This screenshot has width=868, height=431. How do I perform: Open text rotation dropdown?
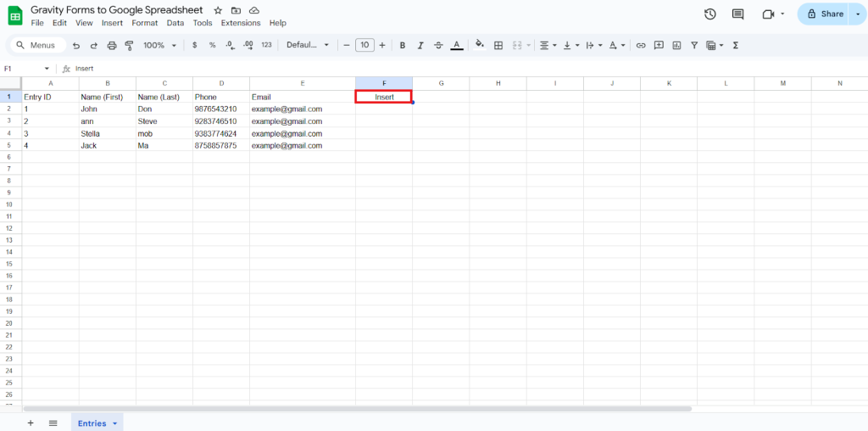click(x=617, y=46)
